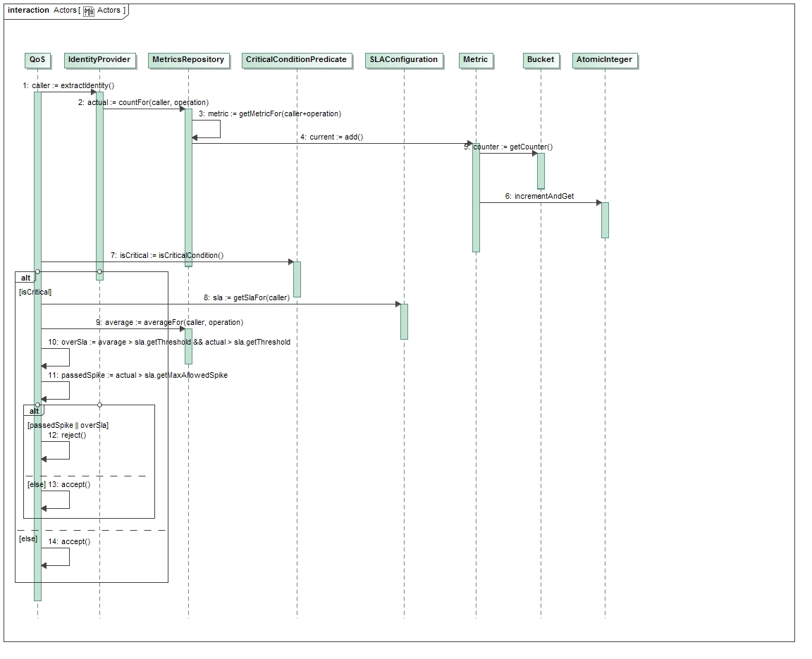Click the outer alt fragment label
812x659 pixels.
(x=25, y=278)
